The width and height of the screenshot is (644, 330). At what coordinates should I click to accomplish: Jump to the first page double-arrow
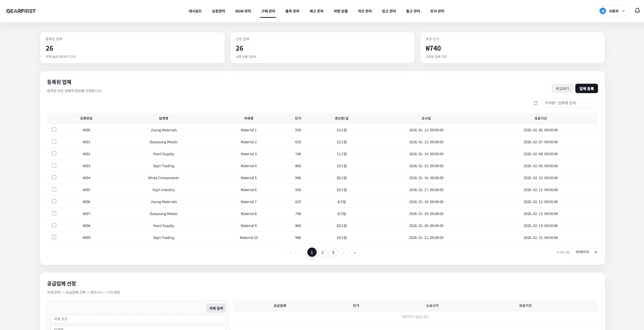290,252
